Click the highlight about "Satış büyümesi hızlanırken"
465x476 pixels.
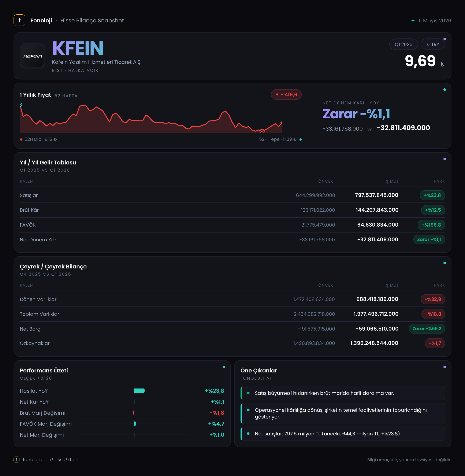pyautogui.click(x=343, y=393)
